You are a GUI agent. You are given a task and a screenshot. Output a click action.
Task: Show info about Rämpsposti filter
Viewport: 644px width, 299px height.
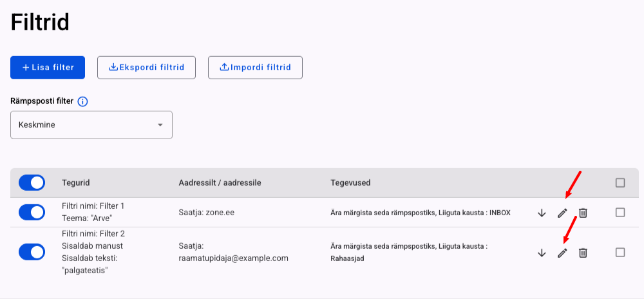pyautogui.click(x=82, y=102)
